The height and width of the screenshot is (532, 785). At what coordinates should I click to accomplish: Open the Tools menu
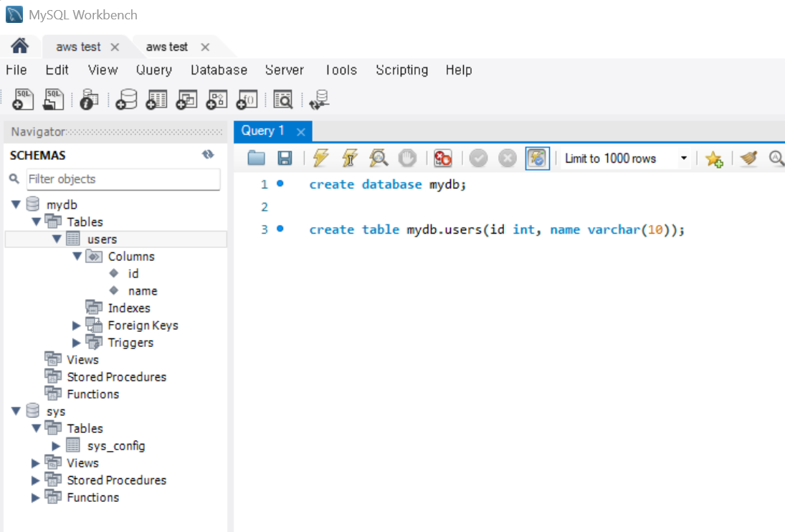pyautogui.click(x=341, y=70)
